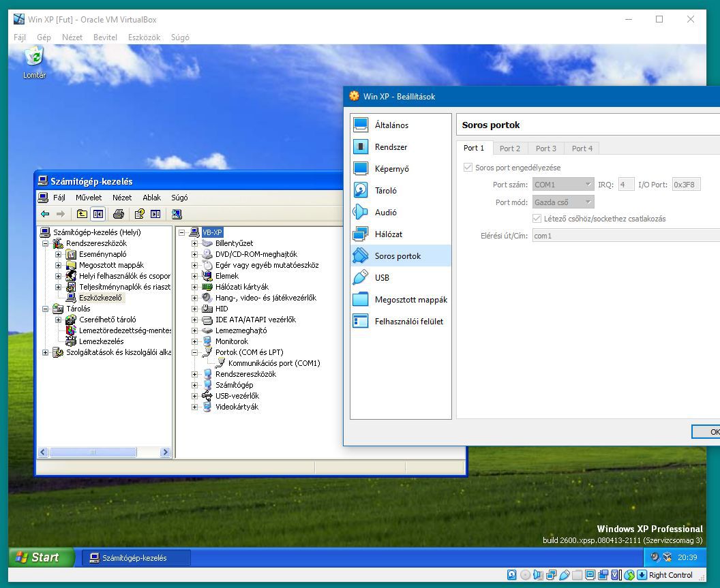The height and width of the screenshot is (588, 720).
Task: Click Számítógép-kezelés taskbar button
Action: tap(136, 558)
